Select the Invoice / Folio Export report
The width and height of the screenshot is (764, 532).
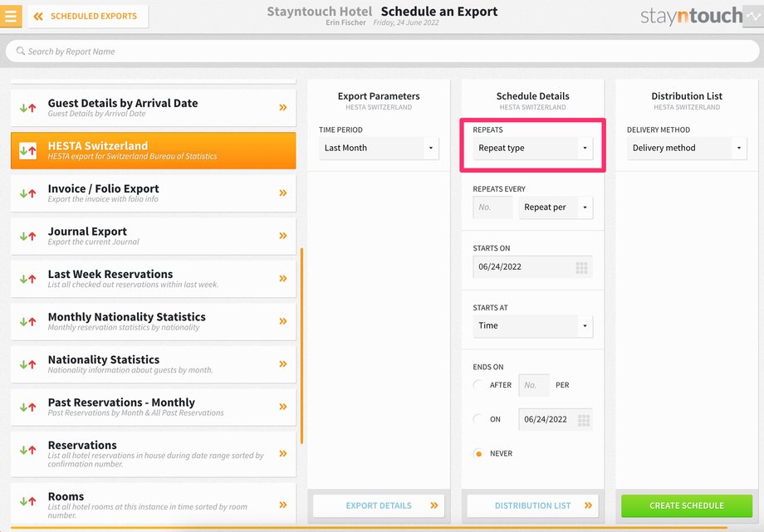click(154, 193)
